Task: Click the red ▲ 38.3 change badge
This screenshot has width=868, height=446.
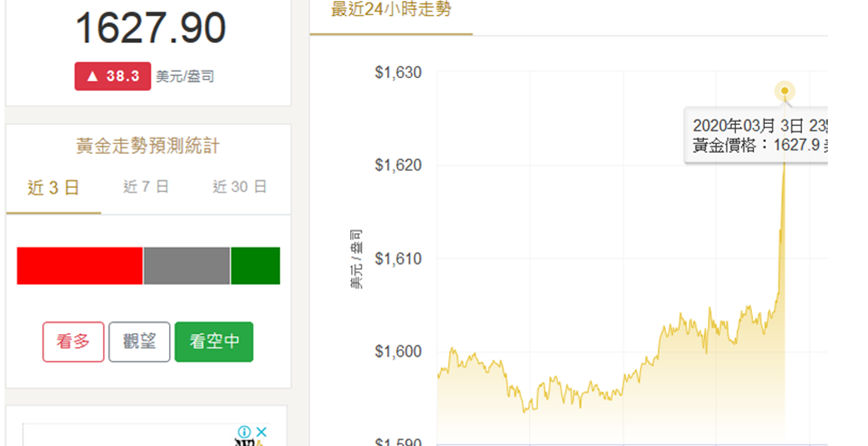Action: (113, 76)
